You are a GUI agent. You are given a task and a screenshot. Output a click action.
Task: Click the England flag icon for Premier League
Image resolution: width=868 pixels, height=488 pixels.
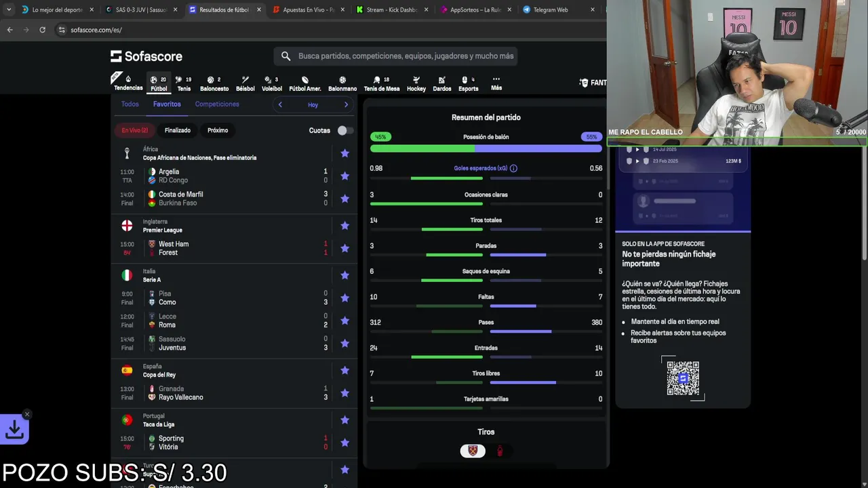pos(127,226)
